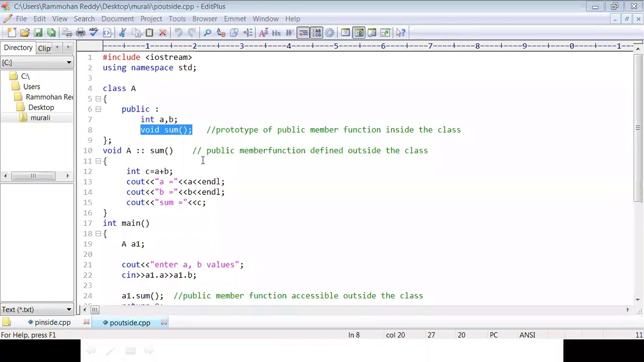Click the Print icon
The width and height of the screenshot is (644, 362).
pos(80,33)
